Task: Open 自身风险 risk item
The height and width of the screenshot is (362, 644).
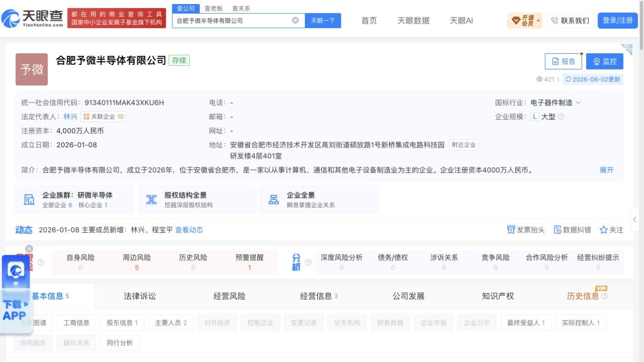Action: coord(81,262)
